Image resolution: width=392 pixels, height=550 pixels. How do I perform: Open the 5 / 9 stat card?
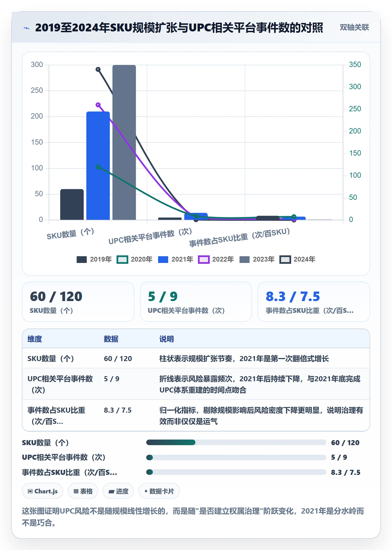(196, 302)
